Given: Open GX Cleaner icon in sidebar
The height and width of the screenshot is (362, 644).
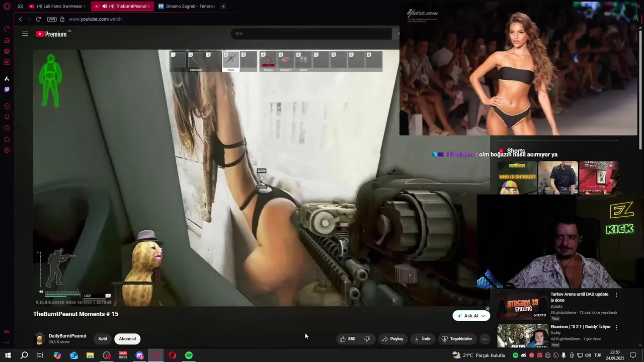Looking at the screenshot, I should [7, 40].
